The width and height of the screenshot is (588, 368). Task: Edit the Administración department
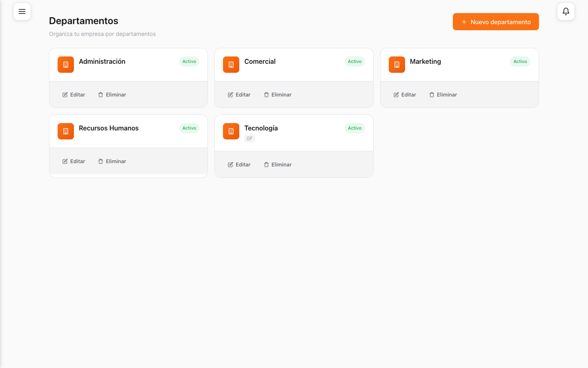(74, 94)
